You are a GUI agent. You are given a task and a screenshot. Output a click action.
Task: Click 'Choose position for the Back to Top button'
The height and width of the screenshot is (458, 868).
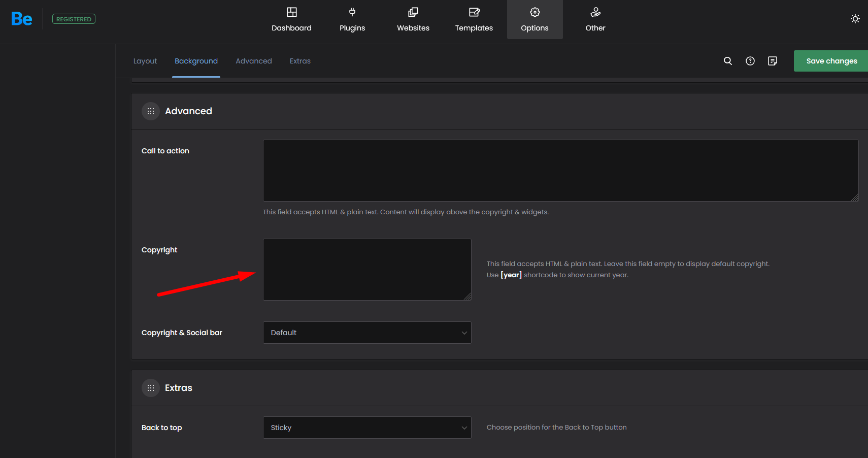(x=556, y=428)
